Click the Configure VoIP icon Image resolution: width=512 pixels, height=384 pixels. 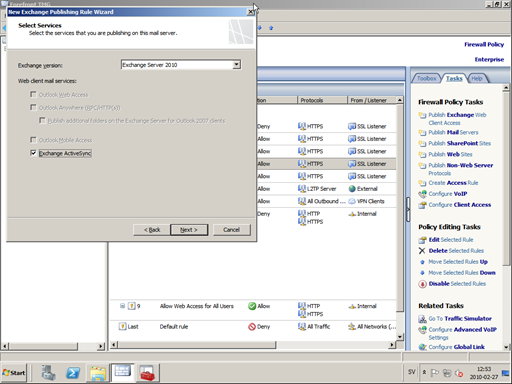pyautogui.click(x=422, y=194)
